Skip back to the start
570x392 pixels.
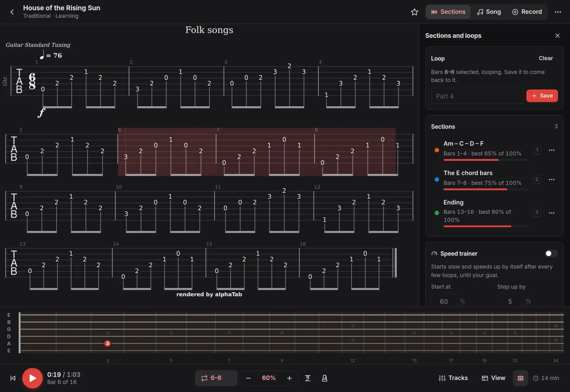13,378
